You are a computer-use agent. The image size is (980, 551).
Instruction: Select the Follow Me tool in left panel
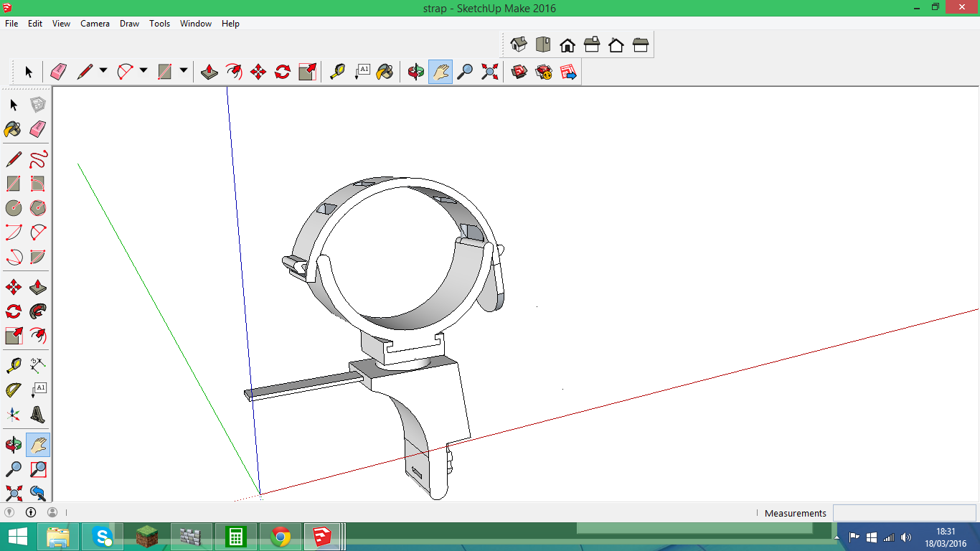tap(38, 311)
